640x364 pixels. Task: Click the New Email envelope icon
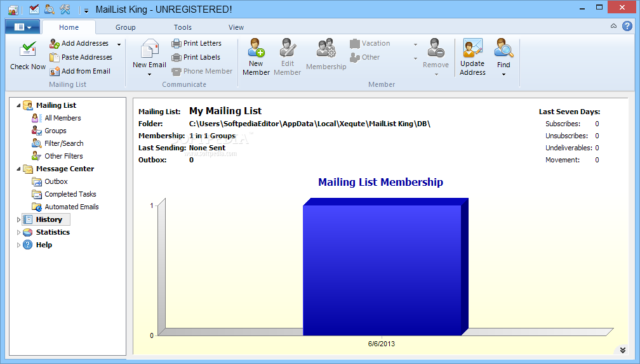149,49
